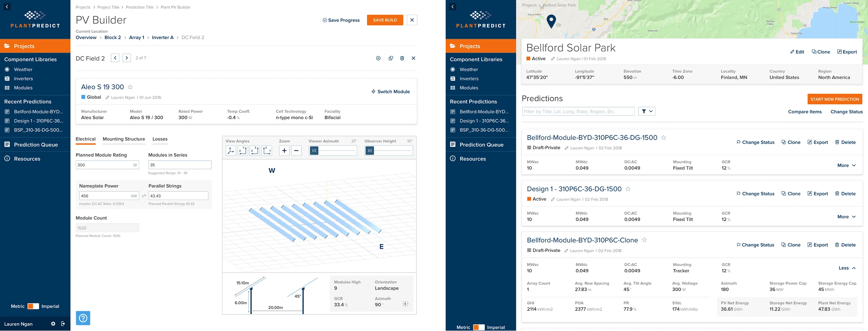Click START NEW PREDICTION button
The image size is (868, 331).
(x=835, y=99)
